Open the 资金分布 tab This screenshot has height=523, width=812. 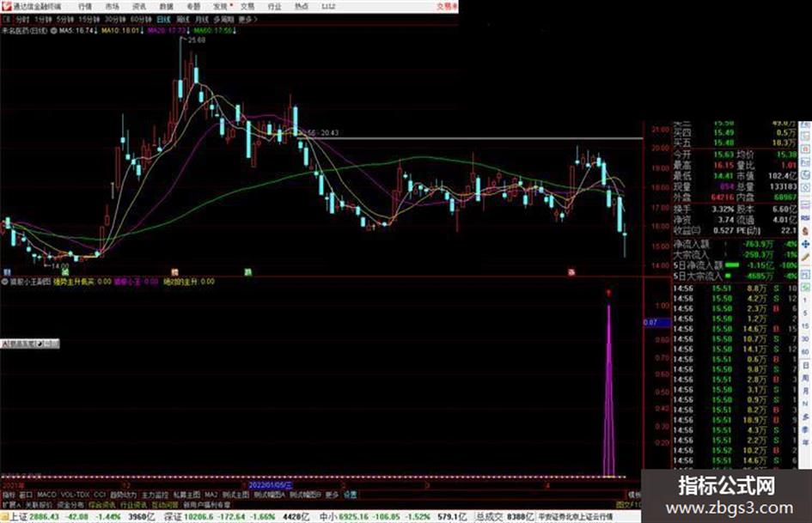(x=70, y=505)
